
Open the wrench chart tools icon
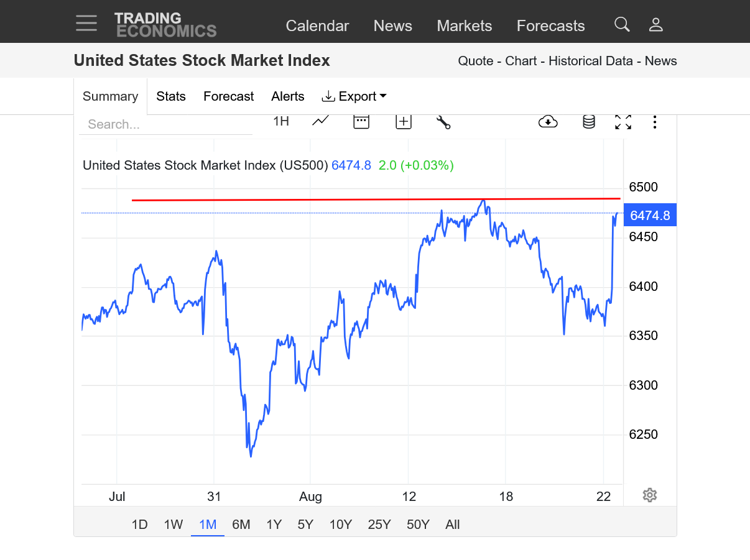[x=443, y=122]
